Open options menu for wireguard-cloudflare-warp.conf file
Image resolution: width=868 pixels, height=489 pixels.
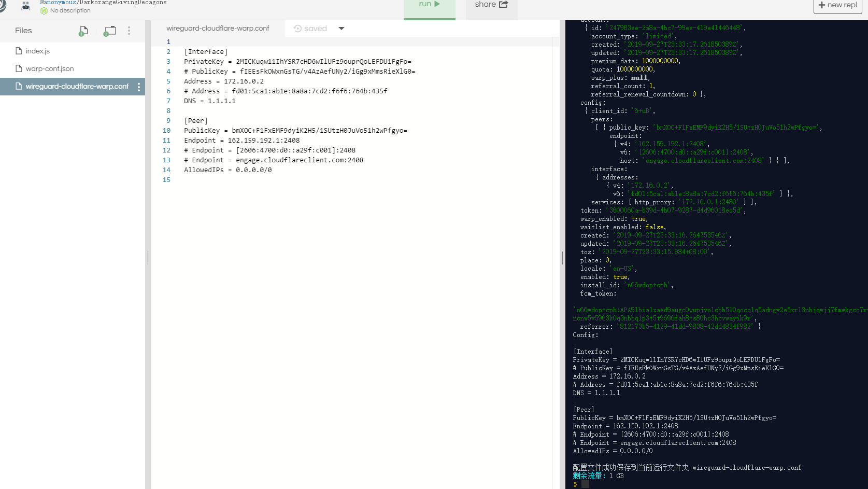click(x=138, y=87)
